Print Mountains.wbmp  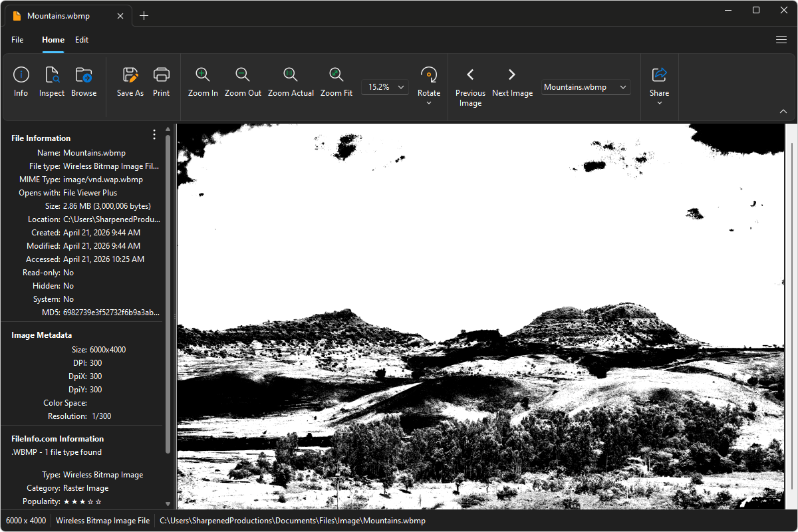(161, 81)
